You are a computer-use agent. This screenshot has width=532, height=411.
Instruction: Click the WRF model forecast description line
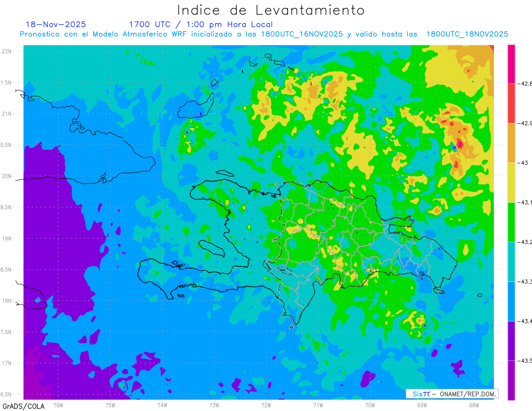(x=264, y=34)
